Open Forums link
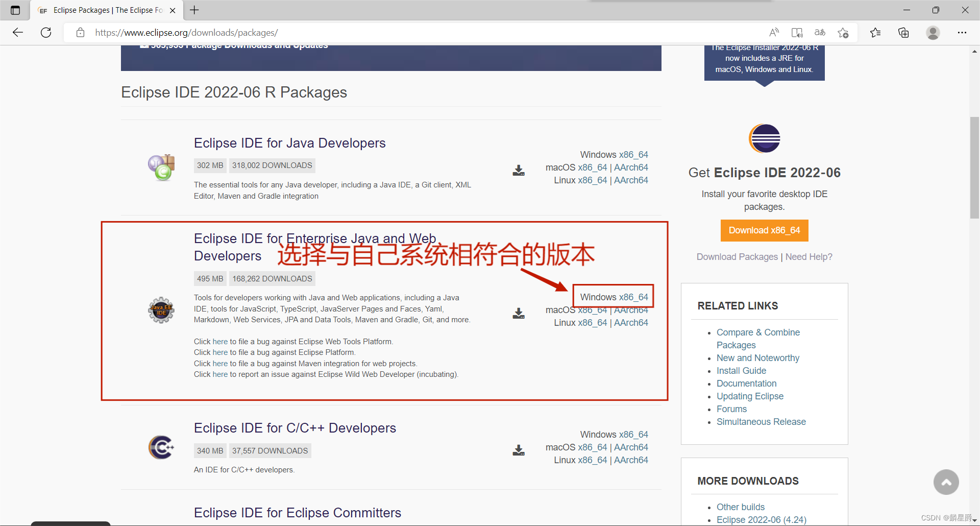This screenshot has height=526, width=980. click(x=731, y=409)
